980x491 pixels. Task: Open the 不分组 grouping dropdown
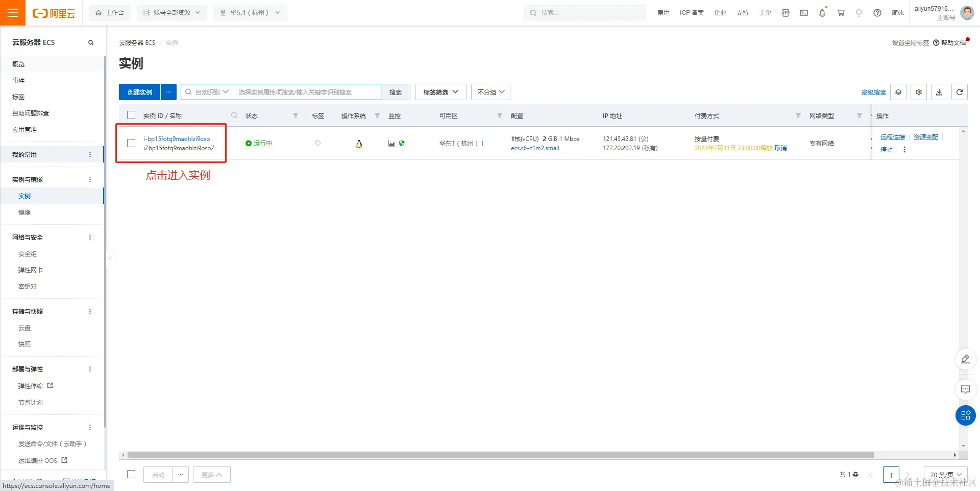coord(491,92)
